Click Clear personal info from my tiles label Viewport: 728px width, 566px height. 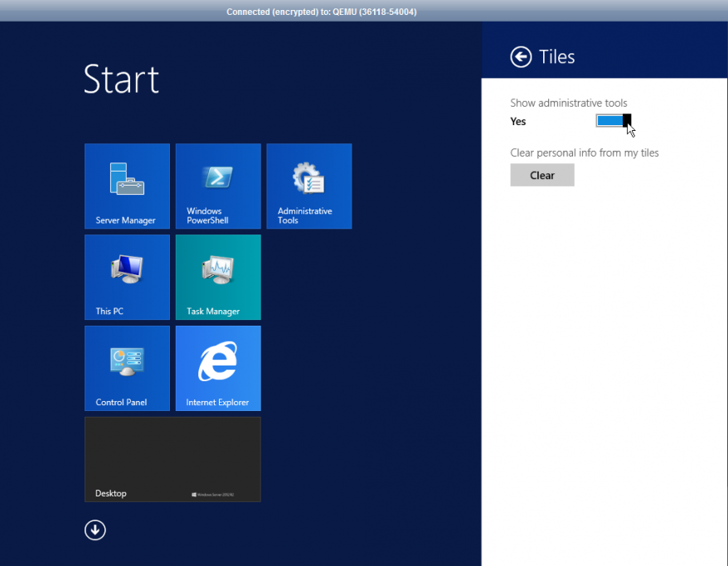[585, 152]
